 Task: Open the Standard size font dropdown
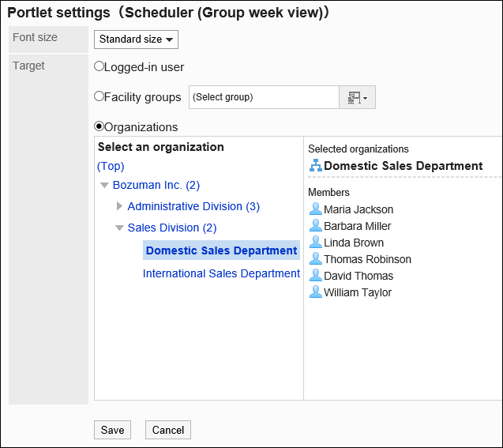[x=136, y=40]
